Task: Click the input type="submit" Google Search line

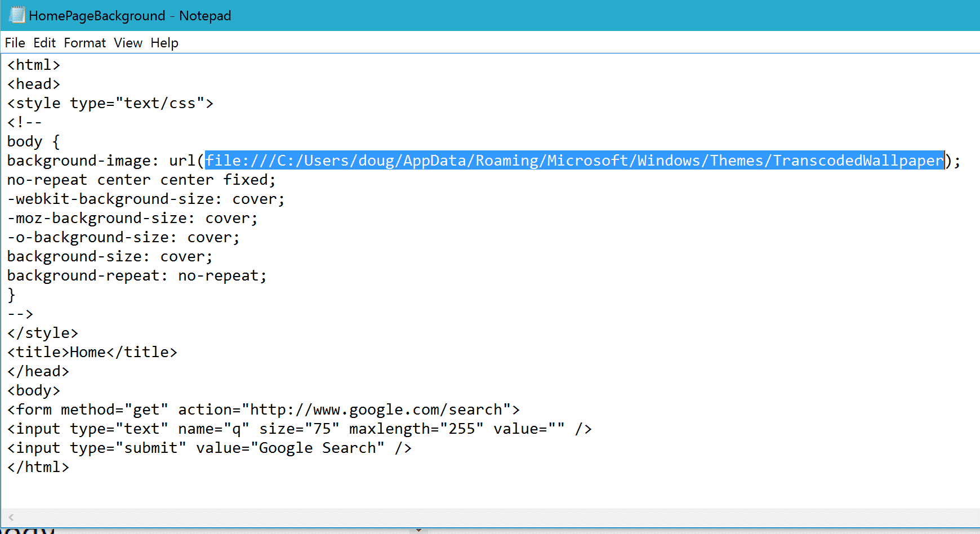Action: (210, 448)
